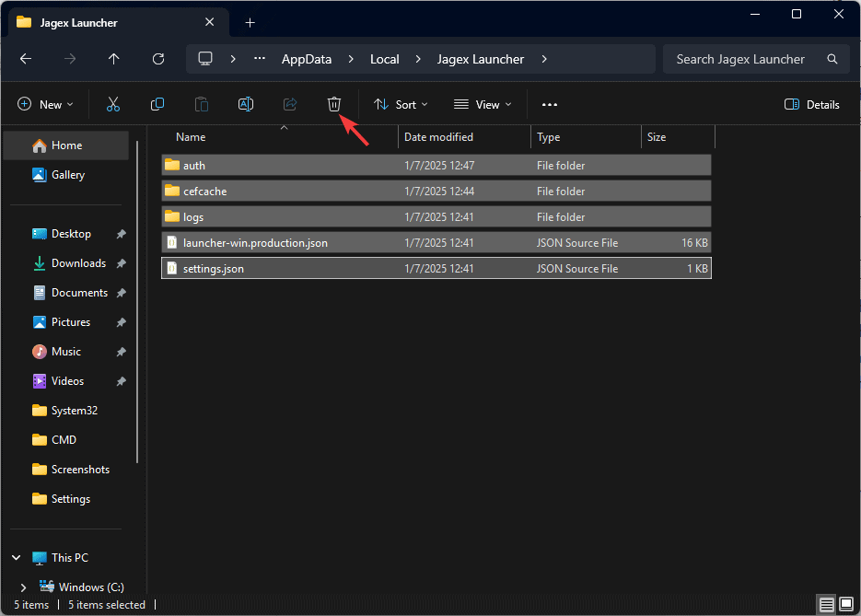The image size is (861, 616).
Task: Open Gallery in navigation pane
Action: [x=66, y=175]
